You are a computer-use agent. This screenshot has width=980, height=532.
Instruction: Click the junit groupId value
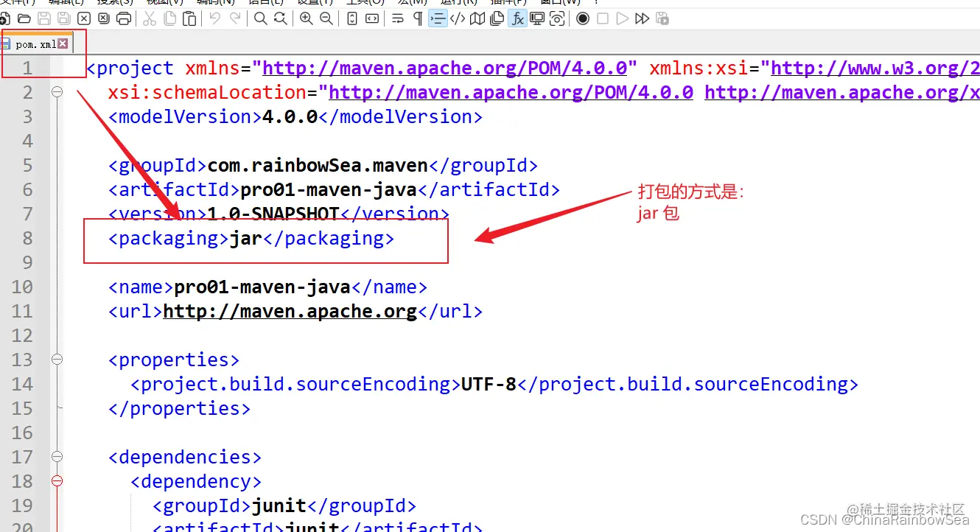(x=279, y=506)
